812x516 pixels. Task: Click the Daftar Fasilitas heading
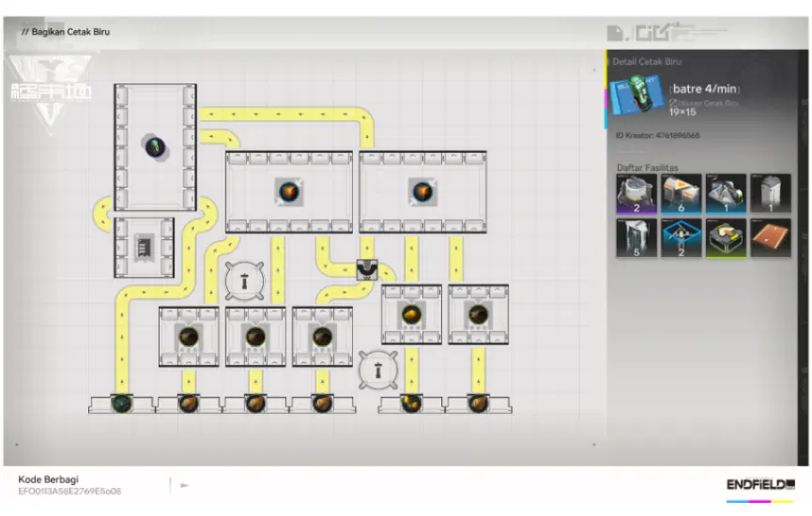tap(648, 167)
